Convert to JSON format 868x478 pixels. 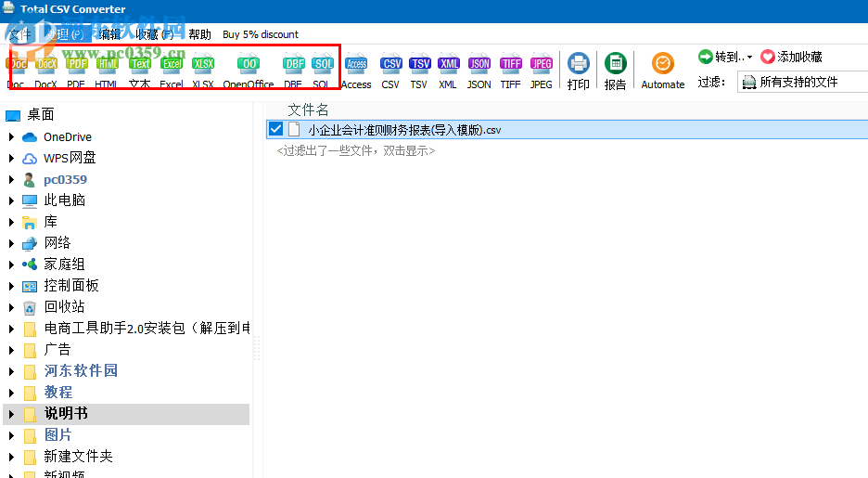[x=479, y=71]
